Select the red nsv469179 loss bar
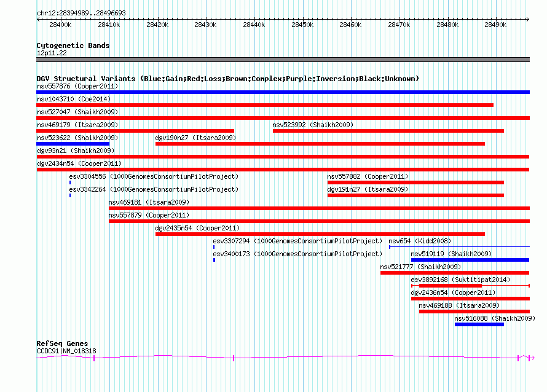The image size is (547, 392). point(135,131)
